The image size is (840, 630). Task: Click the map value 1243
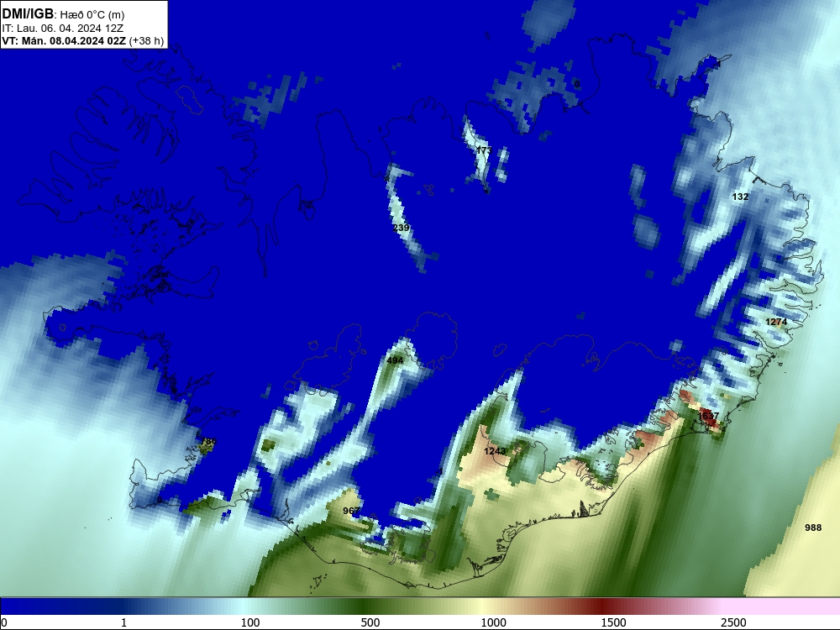[x=495, y=451]
